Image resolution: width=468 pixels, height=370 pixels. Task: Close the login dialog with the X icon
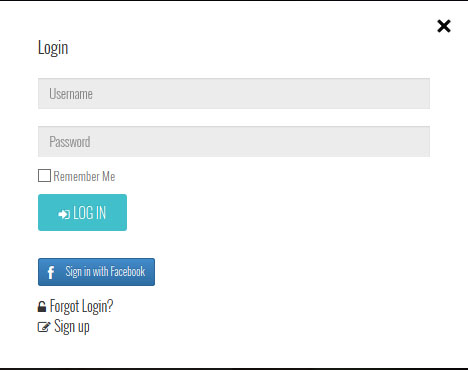tap(444, 26)
